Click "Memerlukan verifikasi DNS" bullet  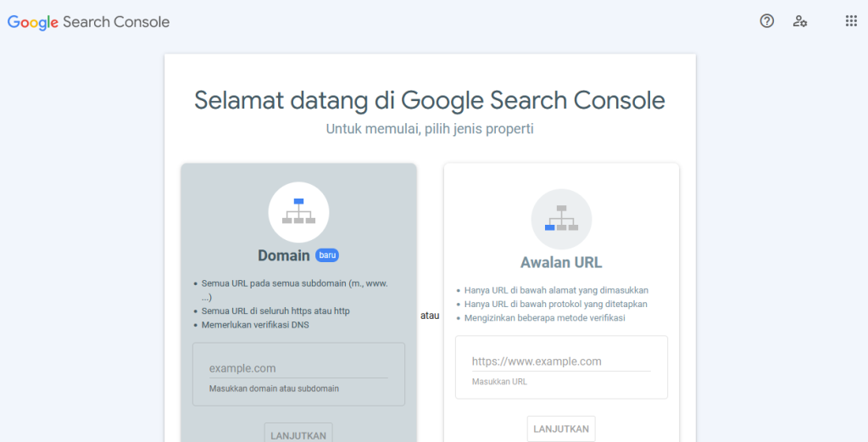[255, 325]
